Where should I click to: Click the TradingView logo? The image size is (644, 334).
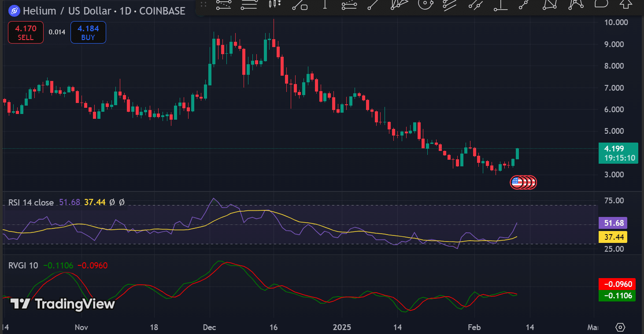pyautogui.click(x=63, y=304)
